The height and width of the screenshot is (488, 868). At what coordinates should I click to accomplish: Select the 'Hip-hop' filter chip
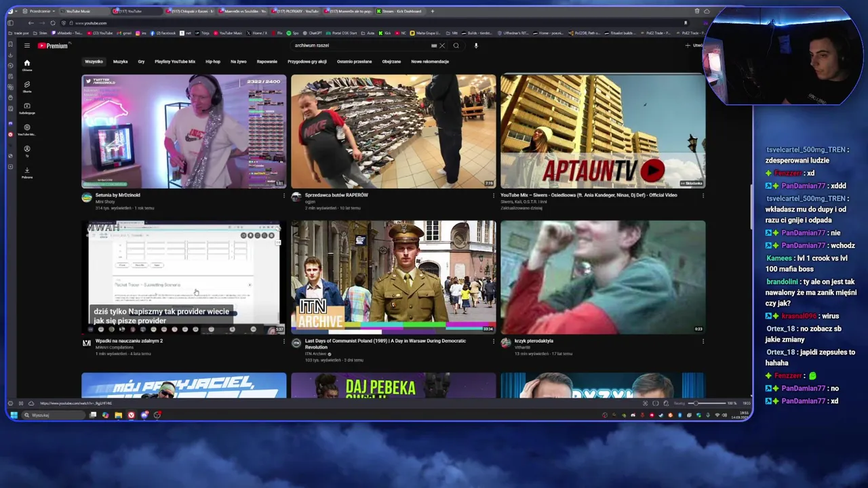(213, 62)
